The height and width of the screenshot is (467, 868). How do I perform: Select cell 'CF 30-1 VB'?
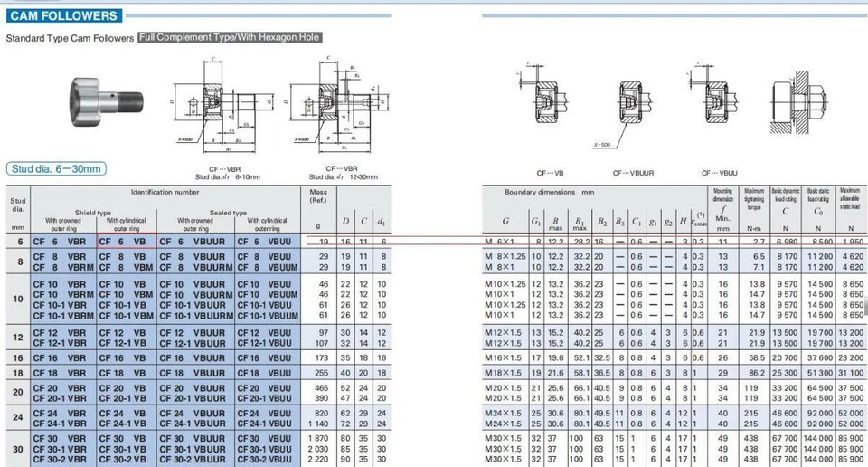tap(122, 449)
